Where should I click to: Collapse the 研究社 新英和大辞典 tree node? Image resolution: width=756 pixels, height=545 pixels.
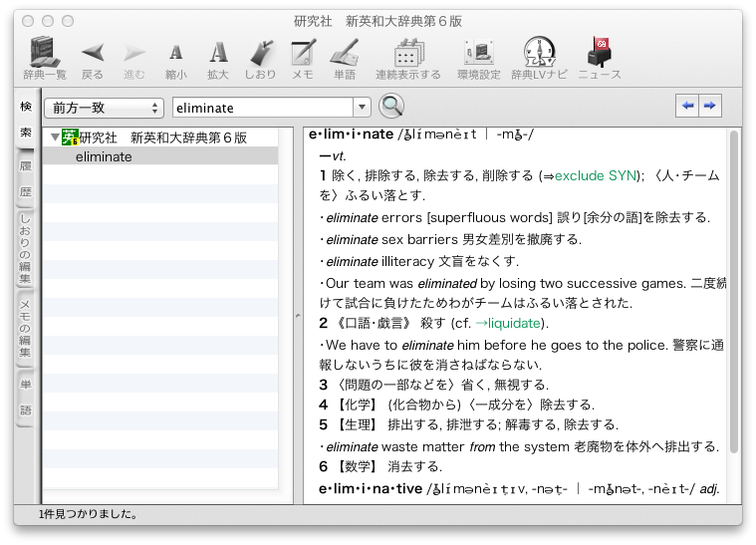click(x=56, y=137)
